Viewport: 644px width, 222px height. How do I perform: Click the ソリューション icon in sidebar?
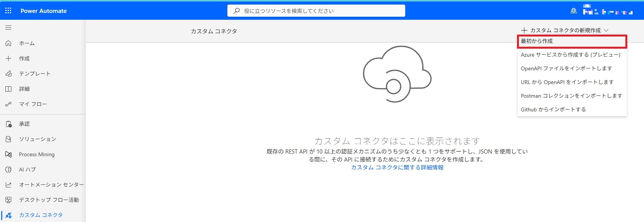pos(8,139)
